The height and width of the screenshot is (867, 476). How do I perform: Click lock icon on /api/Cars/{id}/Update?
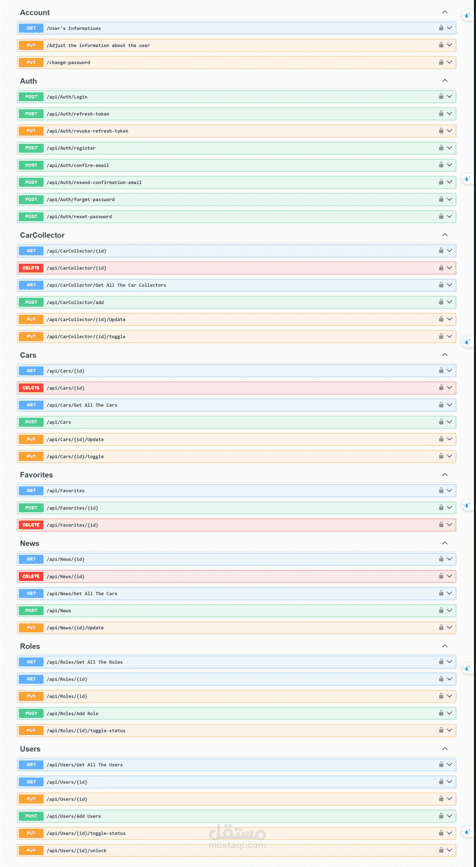[441, 439]
